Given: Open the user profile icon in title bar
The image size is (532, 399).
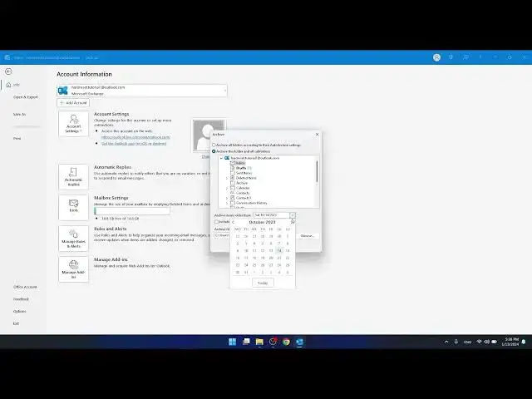Looking at the screenshot, I should pos(436,57).
